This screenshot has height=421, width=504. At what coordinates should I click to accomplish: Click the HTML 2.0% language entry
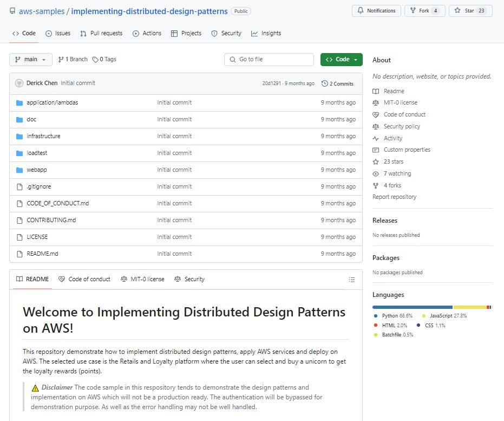click(390, 326)
